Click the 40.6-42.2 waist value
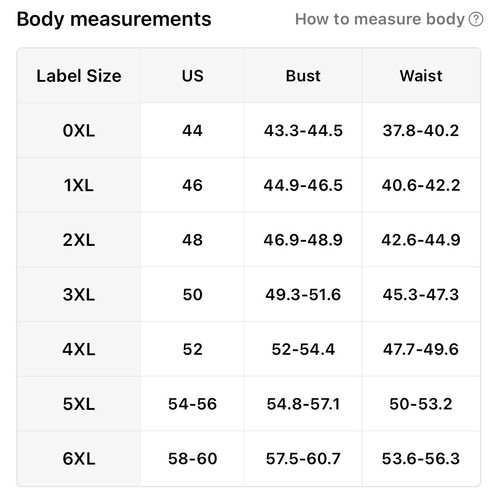The height and width of the screenshot is (493, 500). click(421, 185)
